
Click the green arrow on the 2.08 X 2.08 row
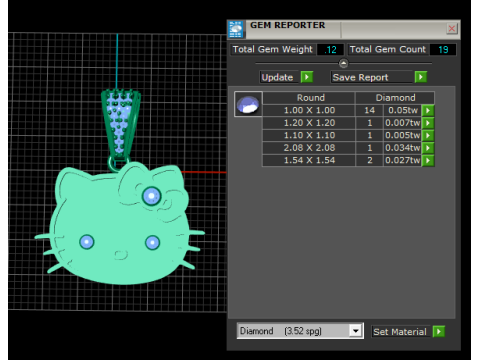tap(428, 148)
